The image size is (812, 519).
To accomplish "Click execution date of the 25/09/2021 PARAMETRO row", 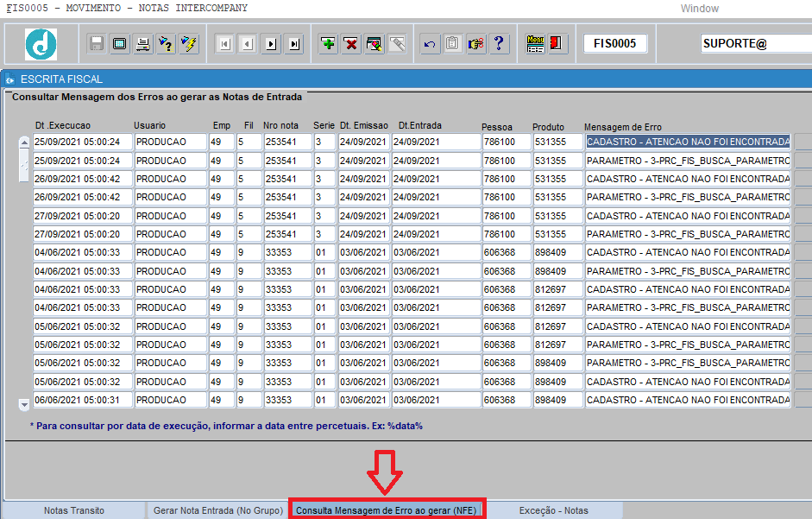I will [83, 161].
